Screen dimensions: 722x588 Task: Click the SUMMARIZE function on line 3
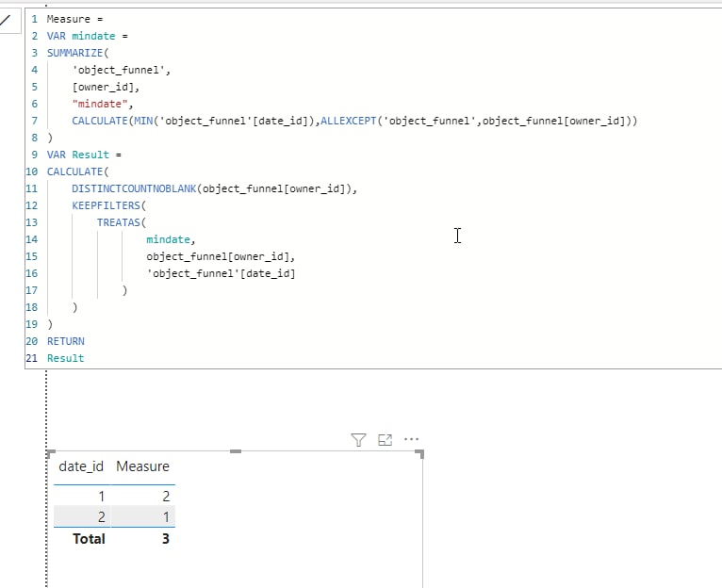tap(74, 53)
